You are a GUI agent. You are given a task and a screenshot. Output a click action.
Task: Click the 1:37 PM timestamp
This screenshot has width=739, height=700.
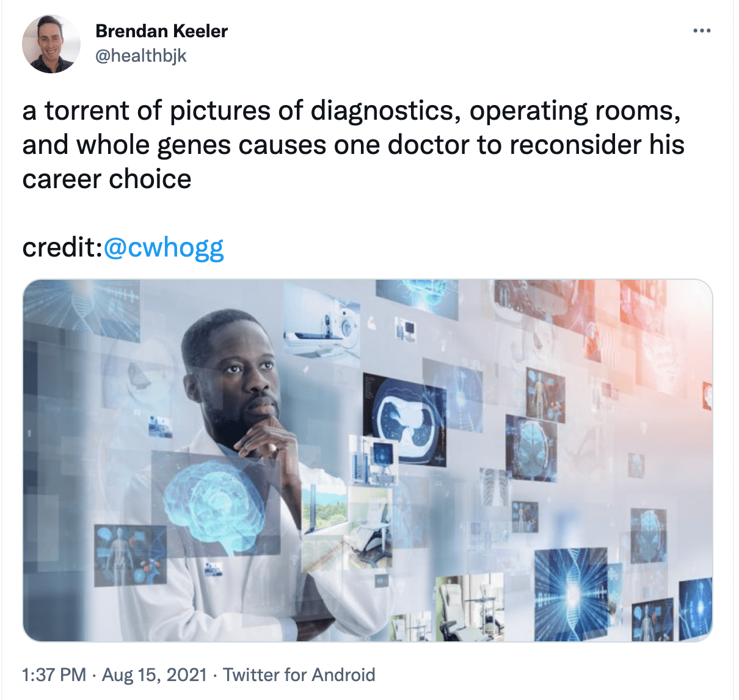54,675
